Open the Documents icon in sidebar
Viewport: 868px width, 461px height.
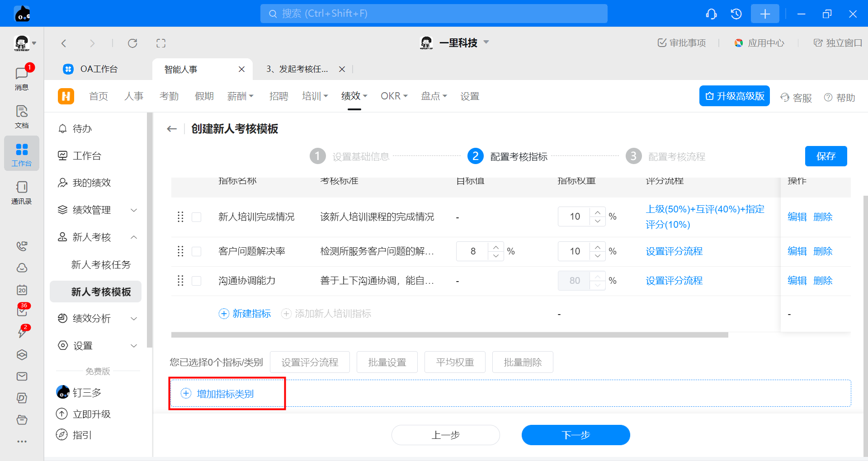click(21, 116)
